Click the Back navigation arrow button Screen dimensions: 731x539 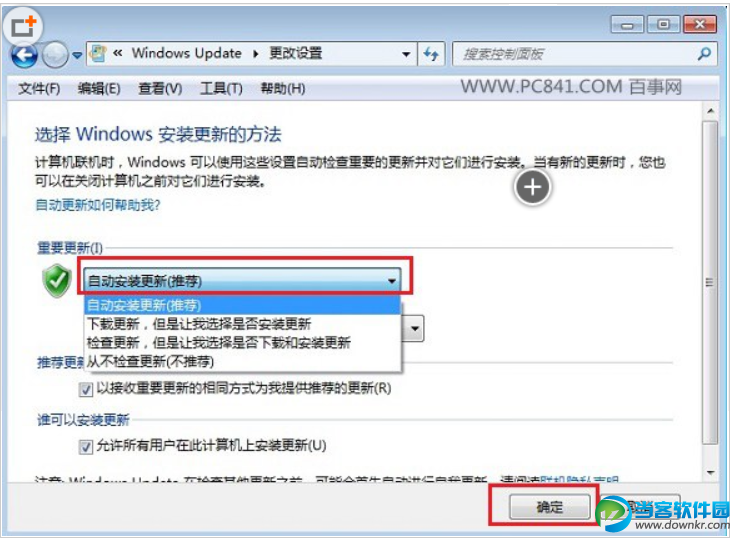click(24, 55)
